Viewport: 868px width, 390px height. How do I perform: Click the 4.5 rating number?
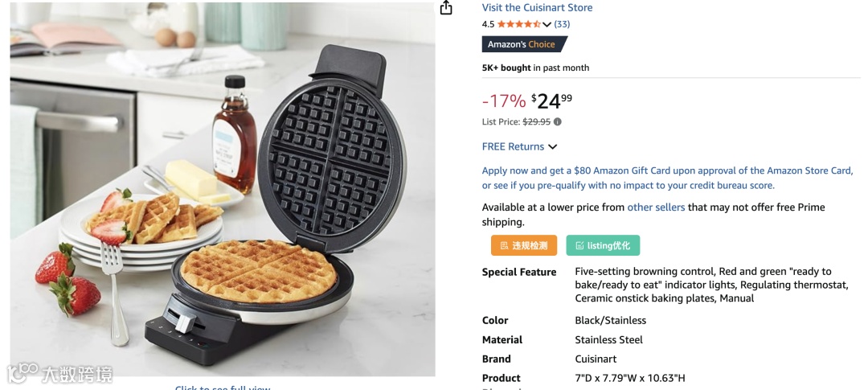[x=488, y=24]
